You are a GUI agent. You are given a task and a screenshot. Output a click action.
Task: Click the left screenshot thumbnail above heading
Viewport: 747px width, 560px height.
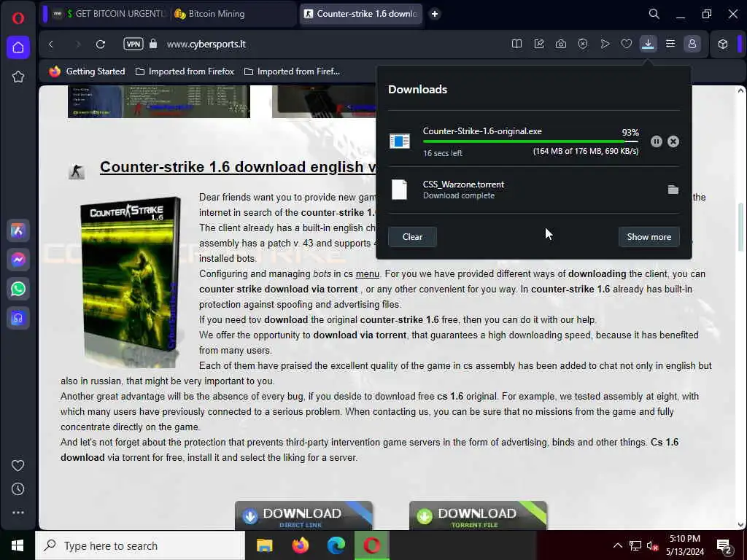pos(159,101)
